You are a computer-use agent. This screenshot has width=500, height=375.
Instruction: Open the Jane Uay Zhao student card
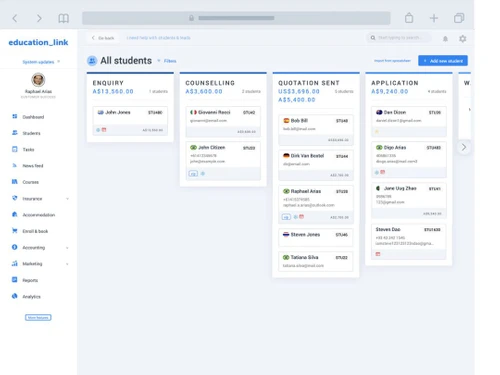409,201
